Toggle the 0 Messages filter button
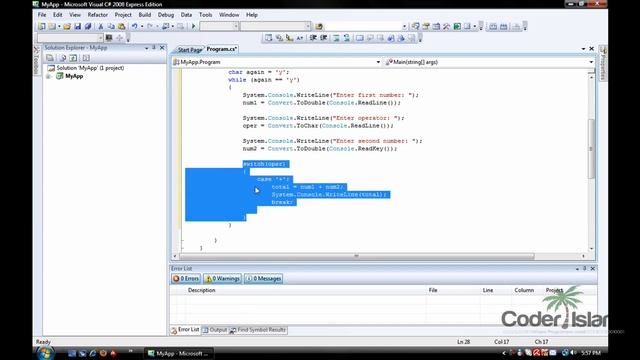 coord(264,278)
